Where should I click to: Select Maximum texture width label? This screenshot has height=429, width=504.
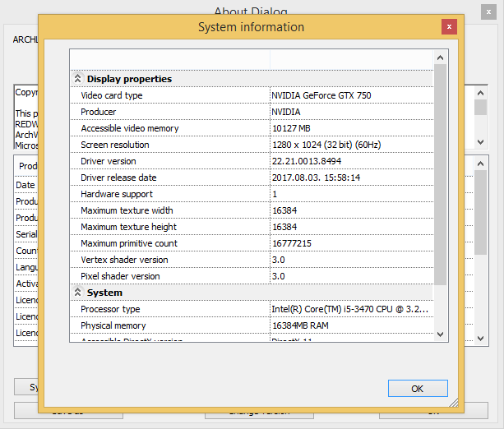(x=127, y=210)
